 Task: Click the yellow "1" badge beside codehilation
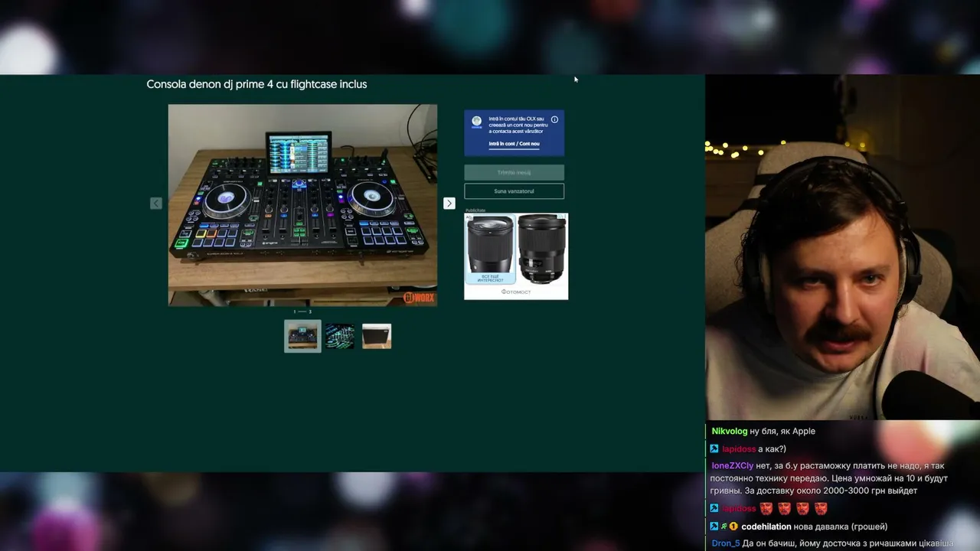[733, 527]
